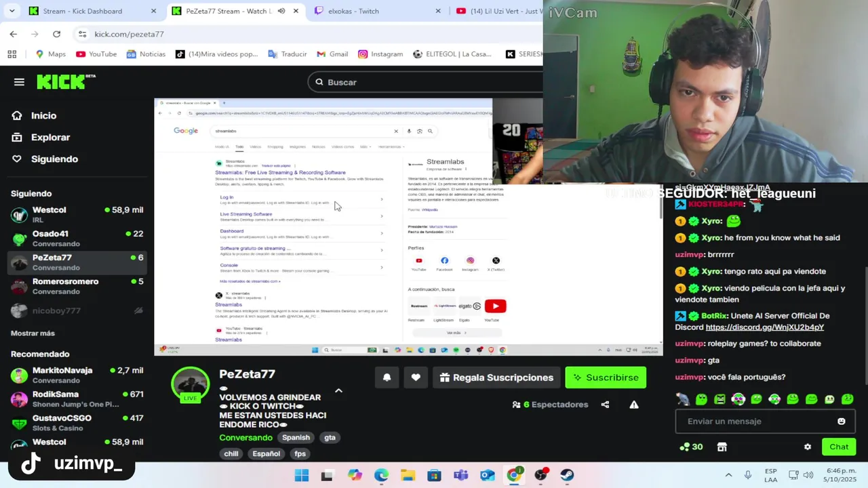
Task: Mute the PeZeta77 tab audio icon
Action: (281, 11)
